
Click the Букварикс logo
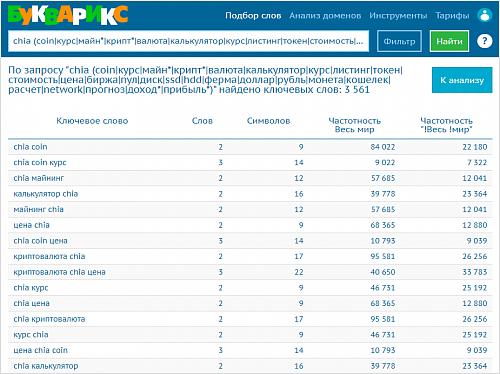pos(68,15)
